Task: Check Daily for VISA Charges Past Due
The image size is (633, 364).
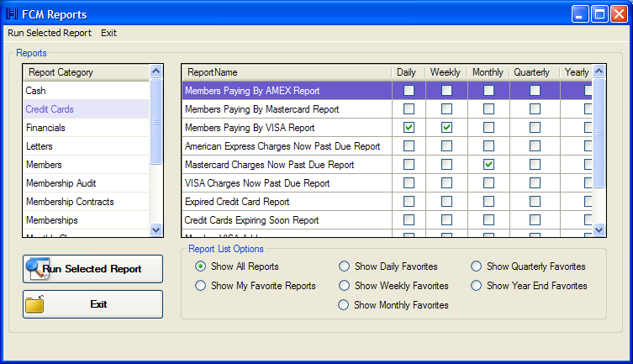Action: [409, 183]
